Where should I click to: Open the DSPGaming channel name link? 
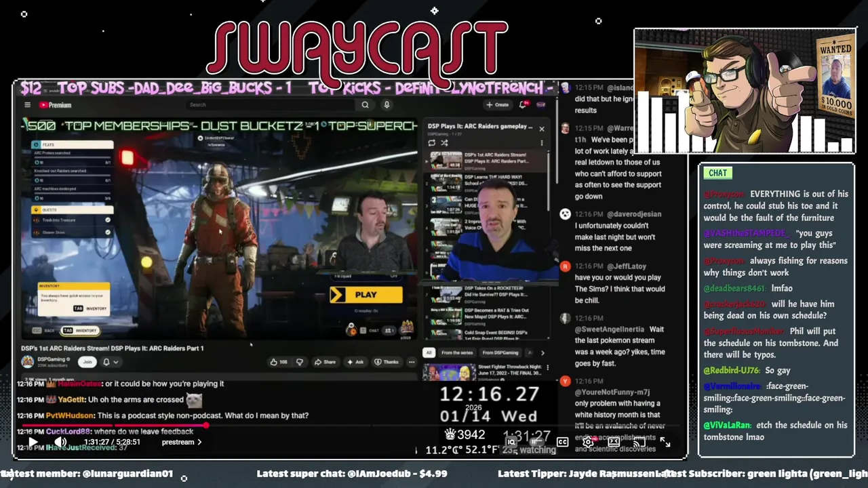tap(53, 359)
